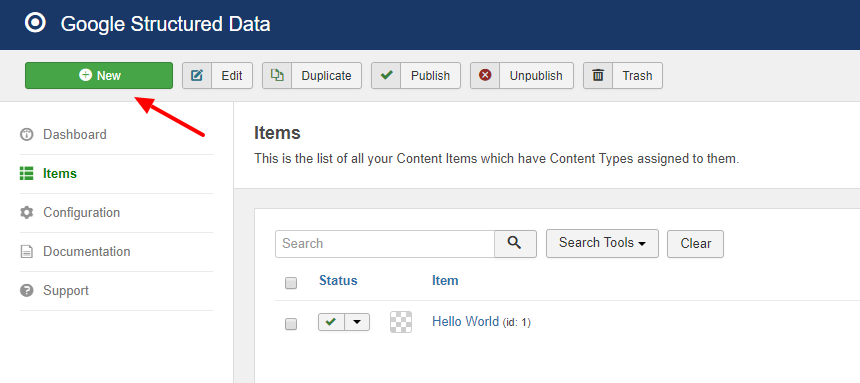Click the Google Structured Data title

tap(165, 24)
